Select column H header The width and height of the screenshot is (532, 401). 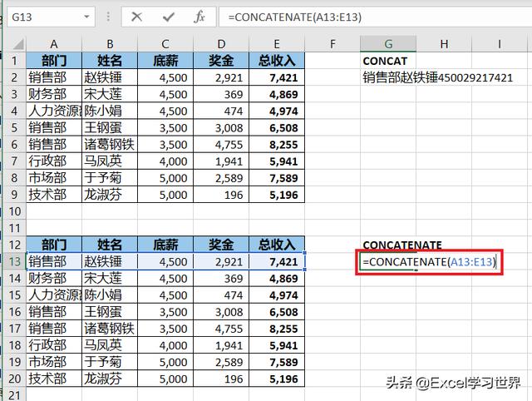pos(444,44)
